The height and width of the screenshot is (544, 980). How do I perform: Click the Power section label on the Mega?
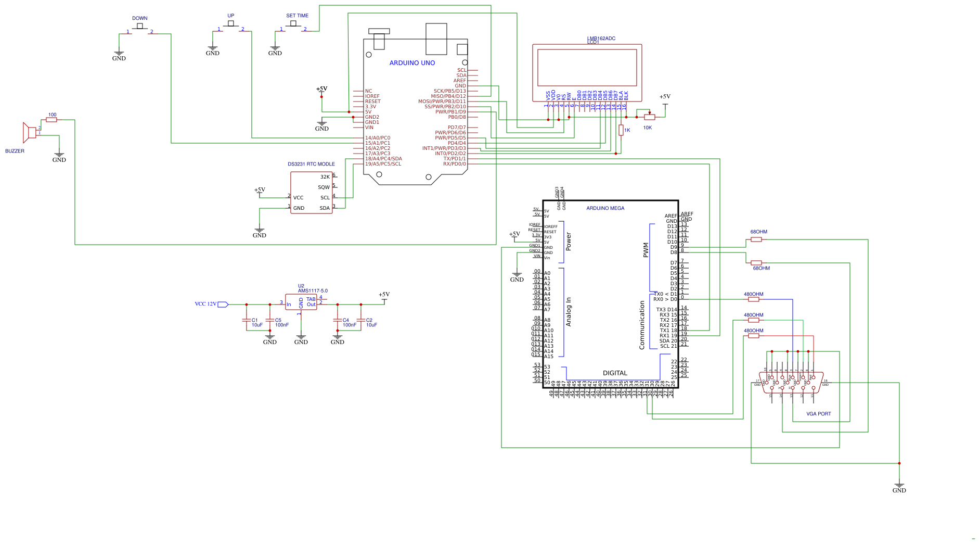click(569, 242)
